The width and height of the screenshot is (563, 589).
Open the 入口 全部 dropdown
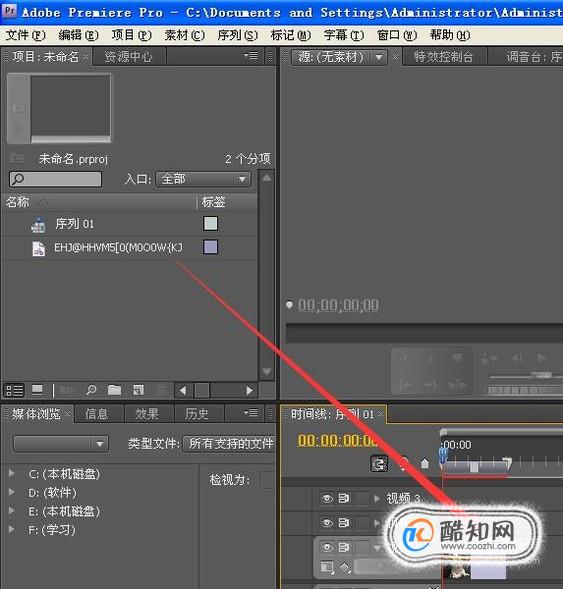click(x=203, y=179)
